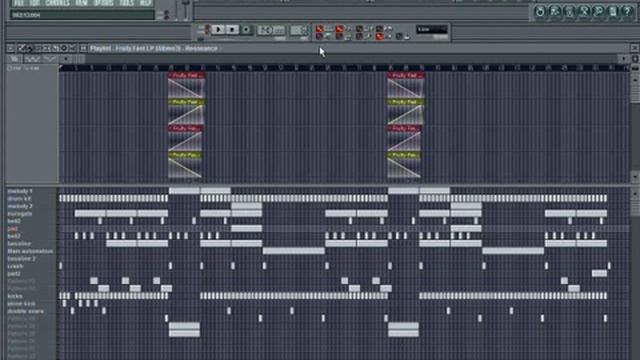
Task: Click the wave-shaped icon in playlist second toolbar row
Action: pyautogui.click(x=32, y=59)
